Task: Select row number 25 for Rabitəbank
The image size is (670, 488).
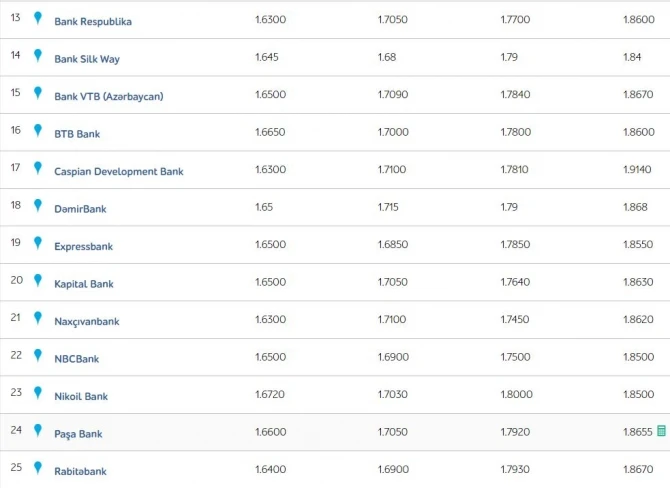Action: pos(16,467)
